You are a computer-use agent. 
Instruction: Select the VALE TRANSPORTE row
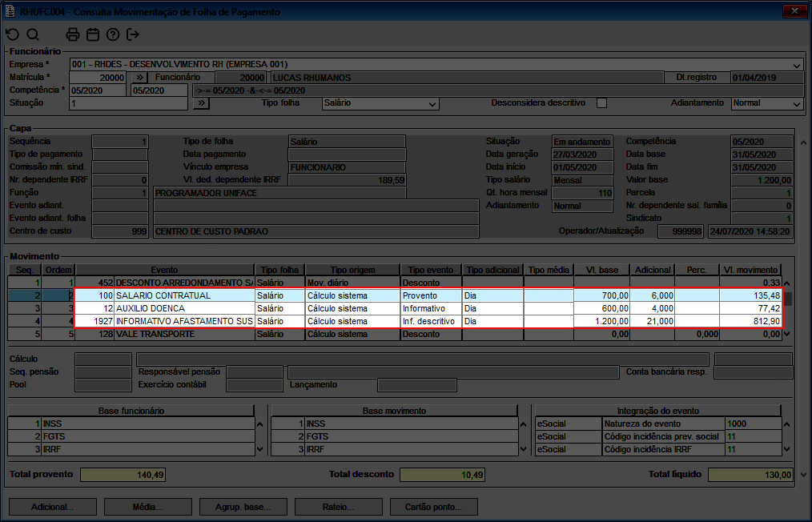pos(395,335)
